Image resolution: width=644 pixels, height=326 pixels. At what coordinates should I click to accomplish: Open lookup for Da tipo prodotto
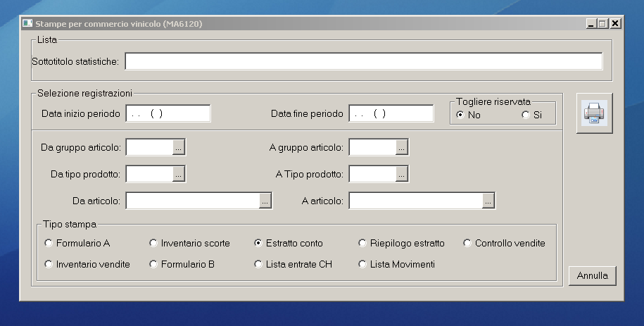coord(179,174)
